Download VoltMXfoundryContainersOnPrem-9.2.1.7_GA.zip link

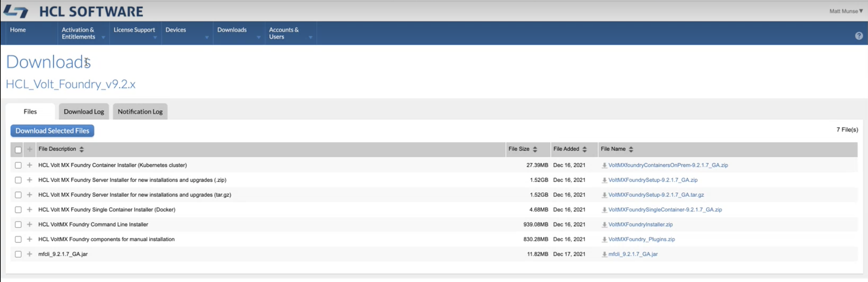(668, 165)
